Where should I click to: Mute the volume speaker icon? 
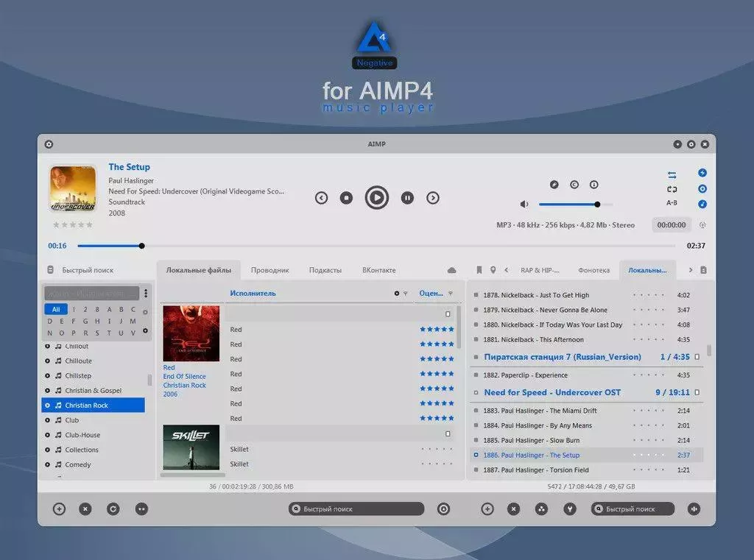(x=524, y=205)
